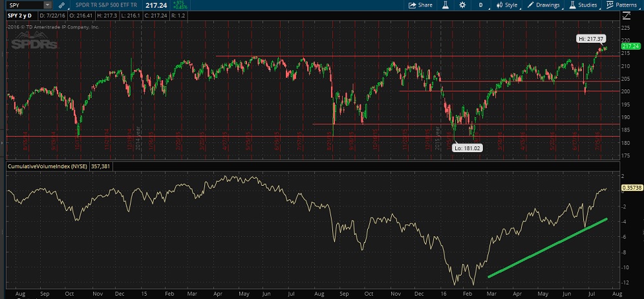Click the -12 lower study axis label
This screenshot has height=299, width=644.
pyautogui.click(x=625, y=283)
